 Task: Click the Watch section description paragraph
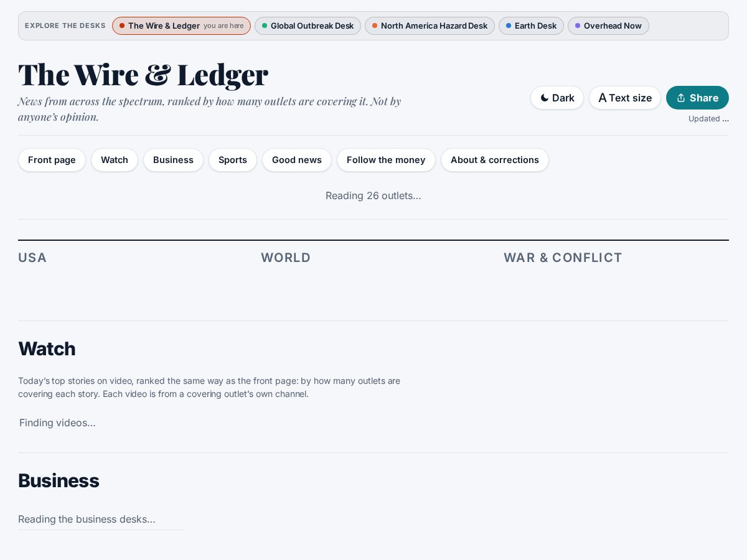coord(209,387)
